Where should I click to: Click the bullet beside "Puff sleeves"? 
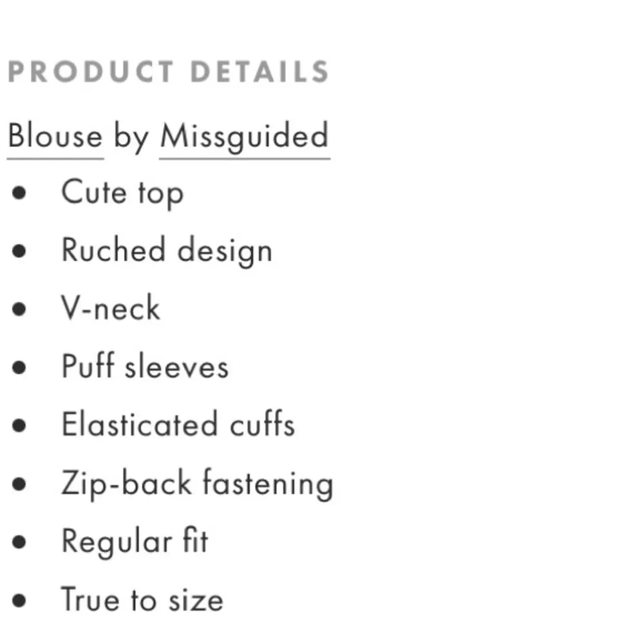click(20, 367)
